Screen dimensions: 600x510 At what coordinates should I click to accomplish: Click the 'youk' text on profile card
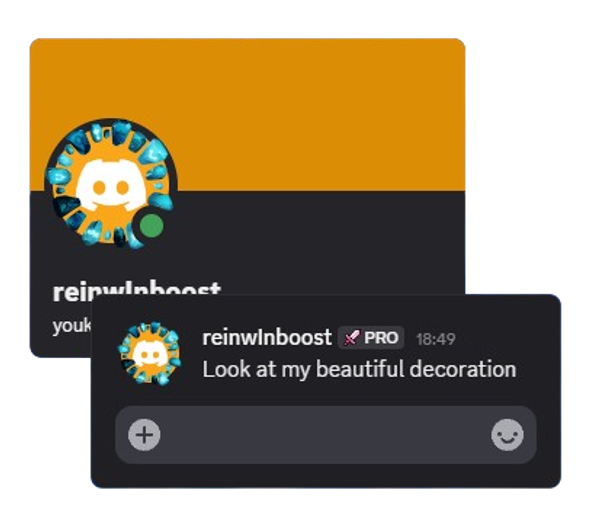click(72, 326)
